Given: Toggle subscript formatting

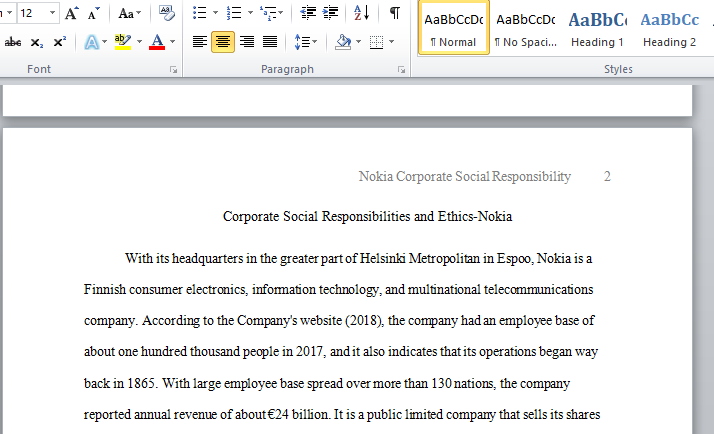Looking at the screenshot, I should [x=36, y=42].
